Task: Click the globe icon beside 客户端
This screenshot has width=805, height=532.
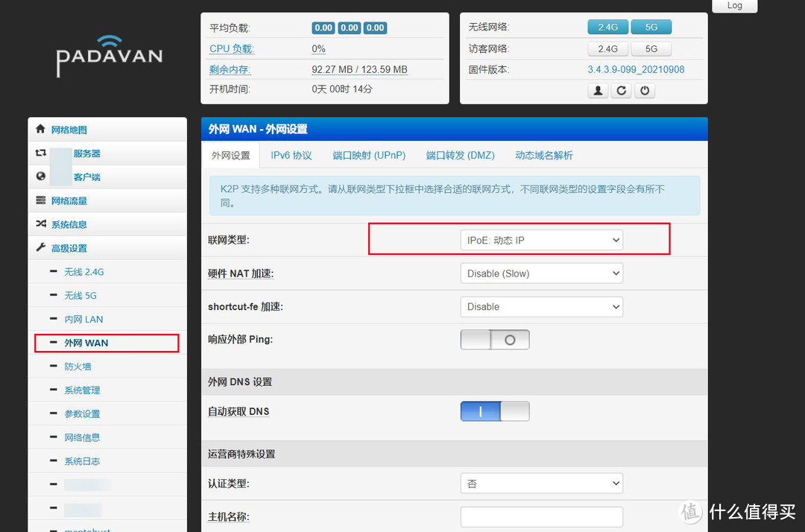Action: 40,177
